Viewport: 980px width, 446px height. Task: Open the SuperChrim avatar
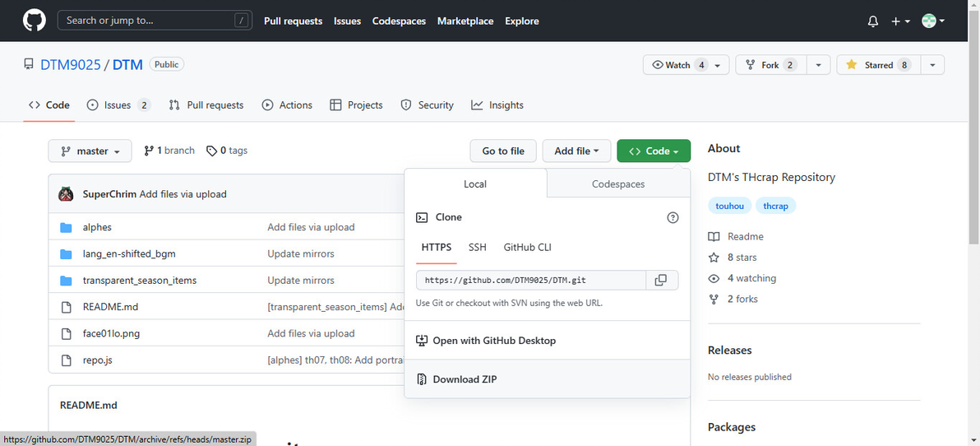[67, 194]
